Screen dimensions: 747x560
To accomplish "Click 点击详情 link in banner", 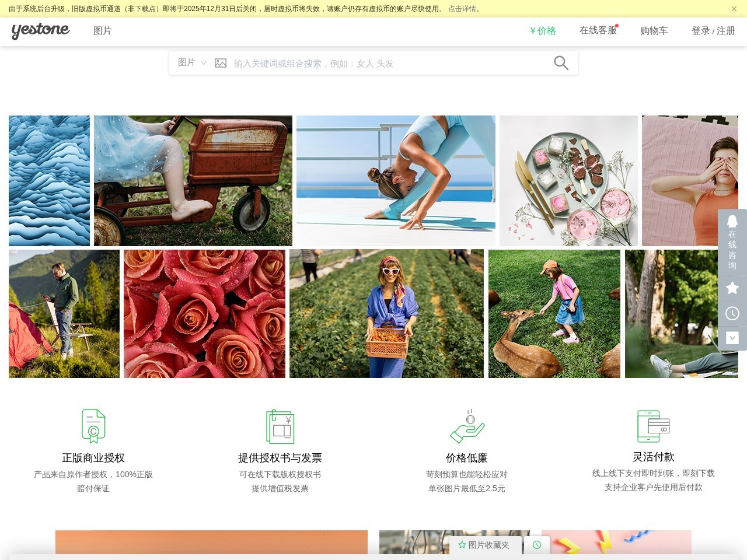I will [x=462, y=9].
